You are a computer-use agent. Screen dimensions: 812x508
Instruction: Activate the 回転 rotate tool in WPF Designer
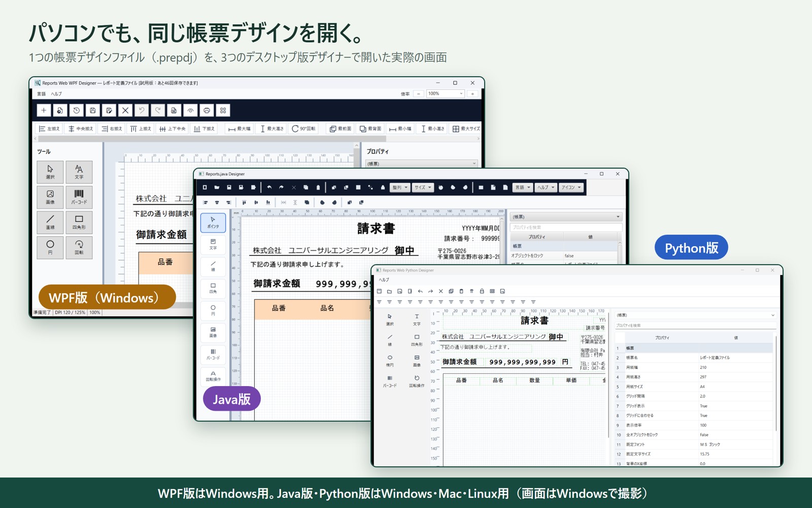tap(79, 247)
